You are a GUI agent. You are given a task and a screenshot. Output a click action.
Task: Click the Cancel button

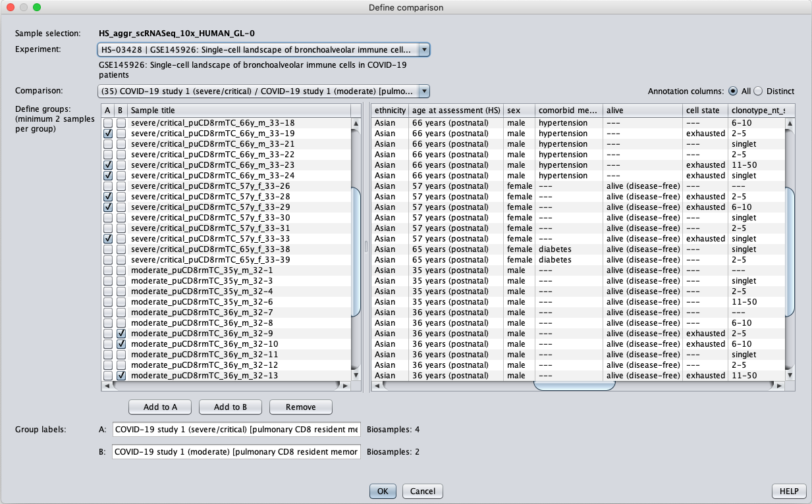click(423, 491)
